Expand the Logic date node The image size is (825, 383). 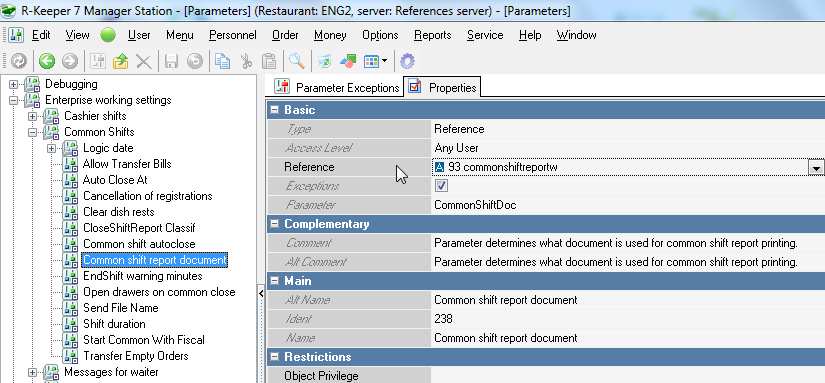pyautogui.click(x=52, y=148)
